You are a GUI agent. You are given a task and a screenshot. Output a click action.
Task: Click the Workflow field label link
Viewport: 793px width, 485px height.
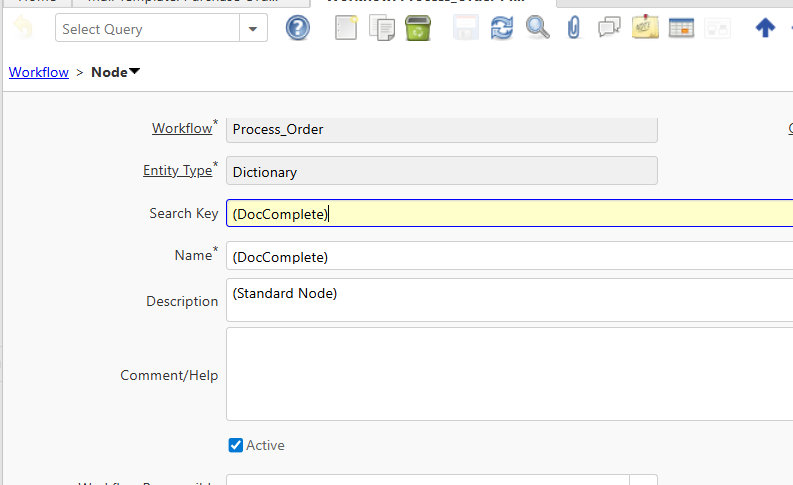pyautogui.click(x=181, y=128)
